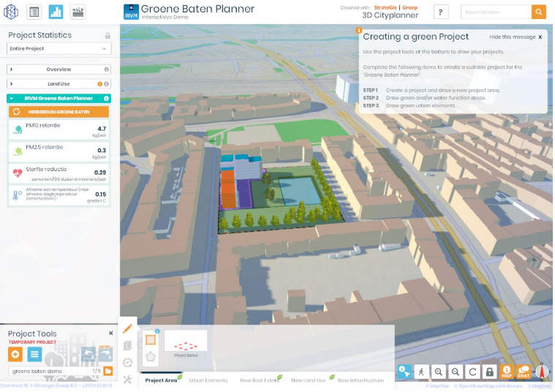Viewport: 555px width, 392px height.
Task: Switch to the New Real Estate tab
Action: pyautogui.click(x=260, y=380)
